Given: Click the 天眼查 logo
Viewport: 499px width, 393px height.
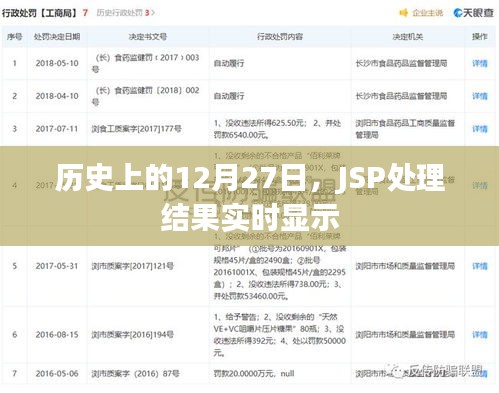Looking at the screenshot, I should click(x=474, y=13).
